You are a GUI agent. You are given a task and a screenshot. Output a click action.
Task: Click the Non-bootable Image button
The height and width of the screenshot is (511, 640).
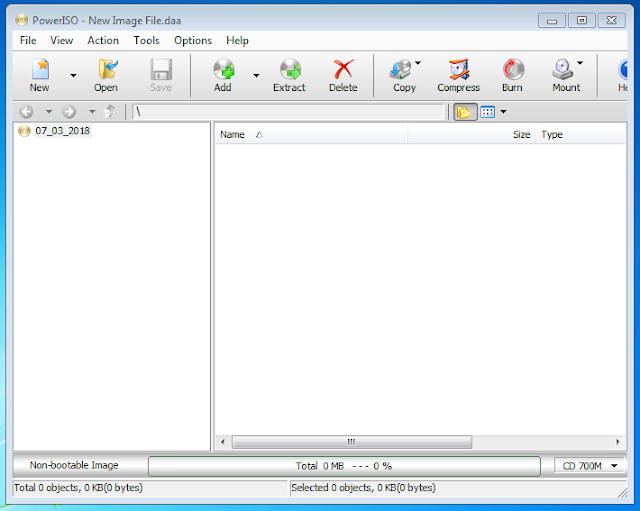[x=74, y=465]
